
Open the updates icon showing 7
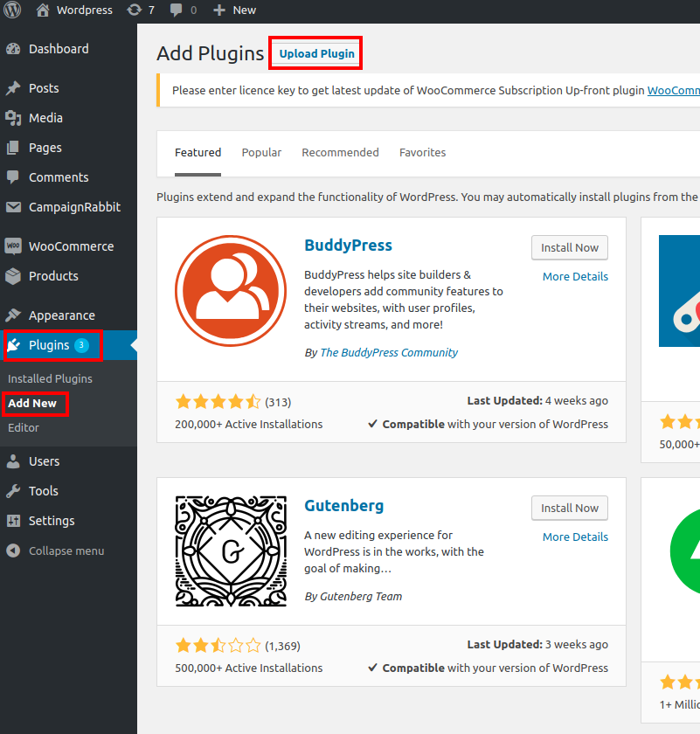tap(134, 10)
